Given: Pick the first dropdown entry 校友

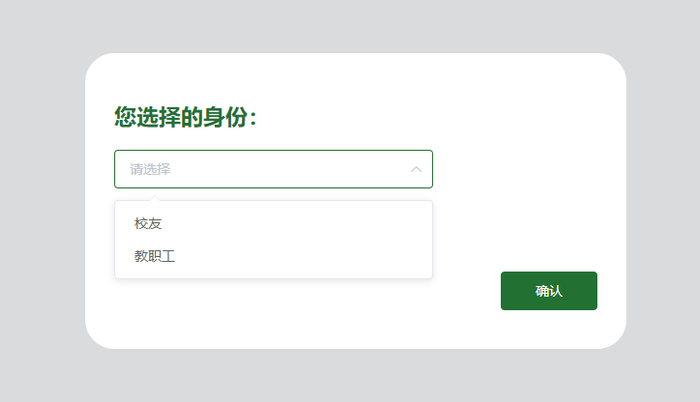Looking at the screenshot, I should pos(148,223).
